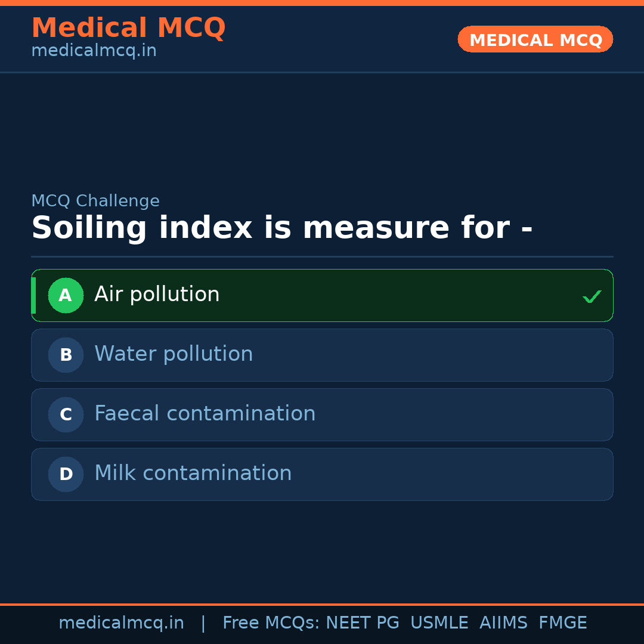
Task: Pick the Milk contamination answer
Action: tap(193, 473)
